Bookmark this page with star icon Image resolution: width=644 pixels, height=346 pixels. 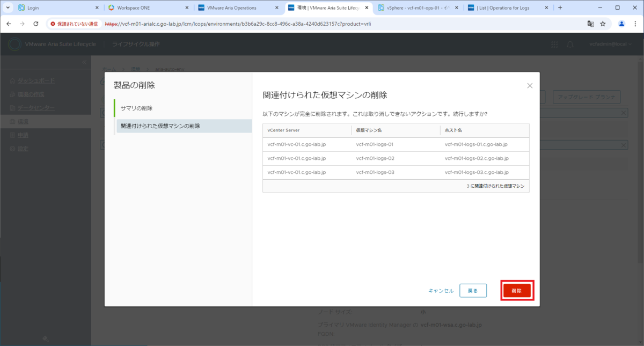click(603, 24)
